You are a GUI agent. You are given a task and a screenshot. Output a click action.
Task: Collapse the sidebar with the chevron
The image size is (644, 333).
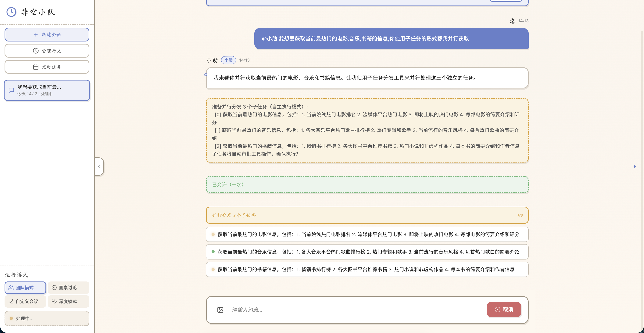click(98, 166)
